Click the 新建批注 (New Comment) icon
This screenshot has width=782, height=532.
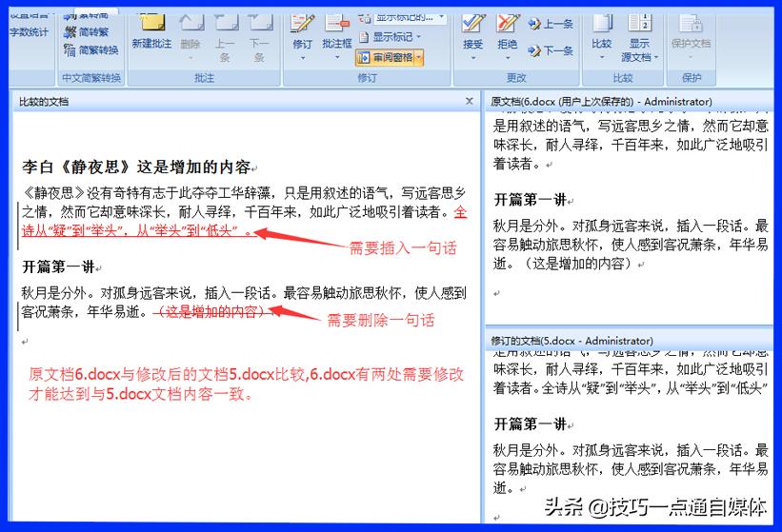coord(151,23)
